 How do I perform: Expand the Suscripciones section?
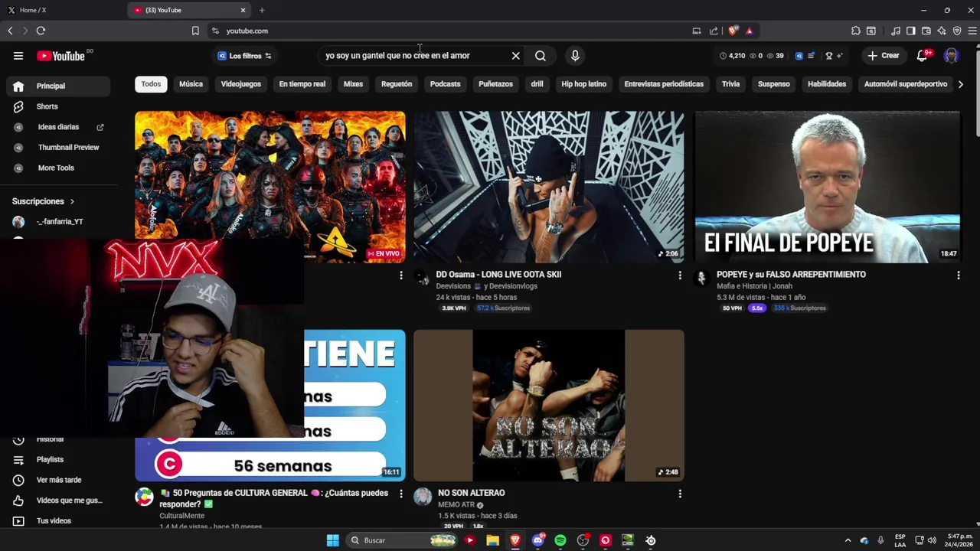[44, 201]
